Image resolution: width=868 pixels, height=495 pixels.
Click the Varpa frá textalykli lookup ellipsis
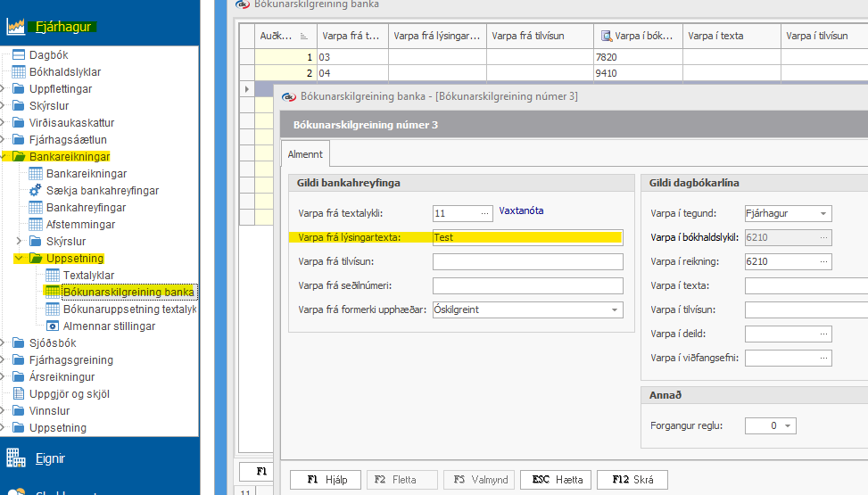click(484, 213)
